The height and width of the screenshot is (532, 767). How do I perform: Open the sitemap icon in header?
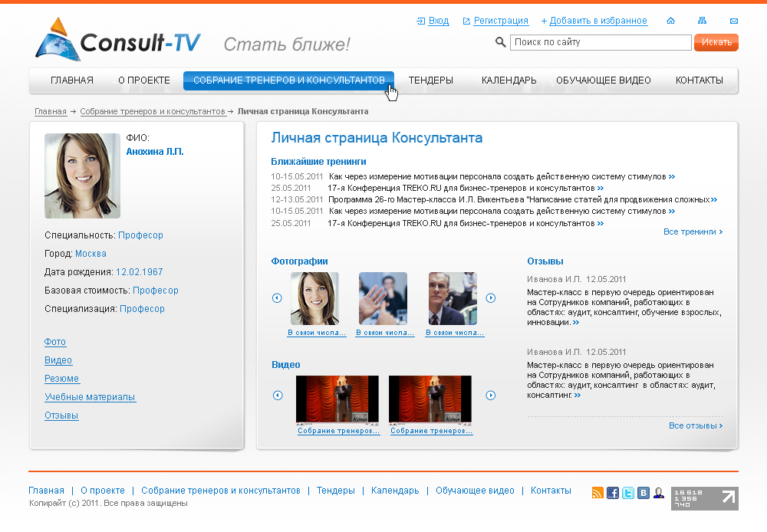pos(702,21)
